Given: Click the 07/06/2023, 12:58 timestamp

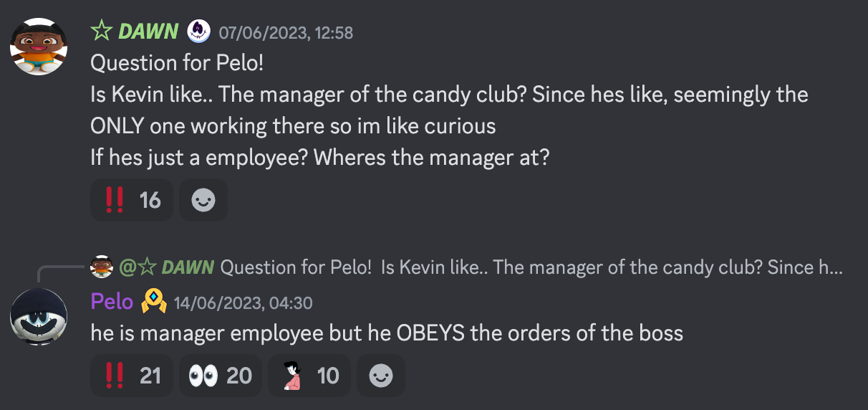Looking at the screenshot, I should click(286, 33).
